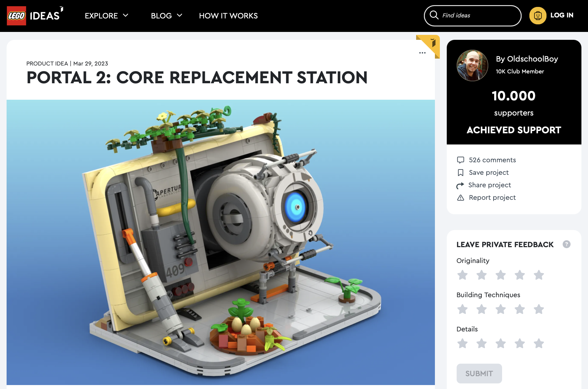Click the Save project bookmark icon
This screenshot has height=389, width=588.
pos(461,172)
